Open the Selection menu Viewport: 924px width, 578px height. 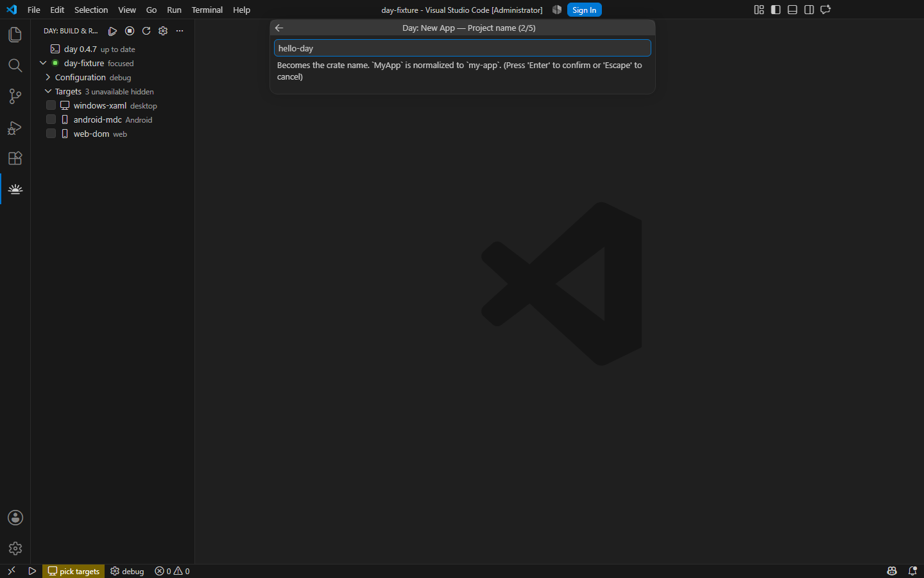click(91, 10)
